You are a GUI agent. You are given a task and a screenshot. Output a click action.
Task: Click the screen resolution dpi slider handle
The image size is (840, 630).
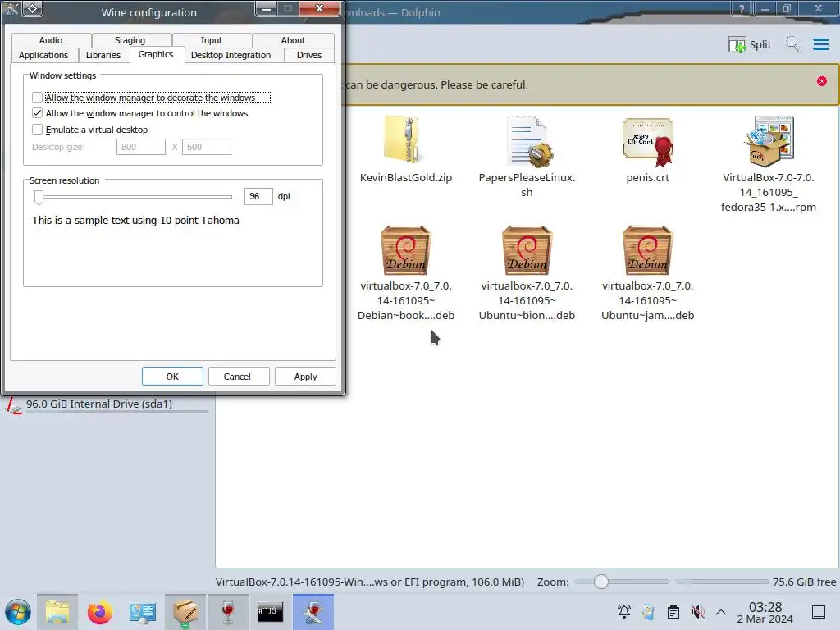39,197
